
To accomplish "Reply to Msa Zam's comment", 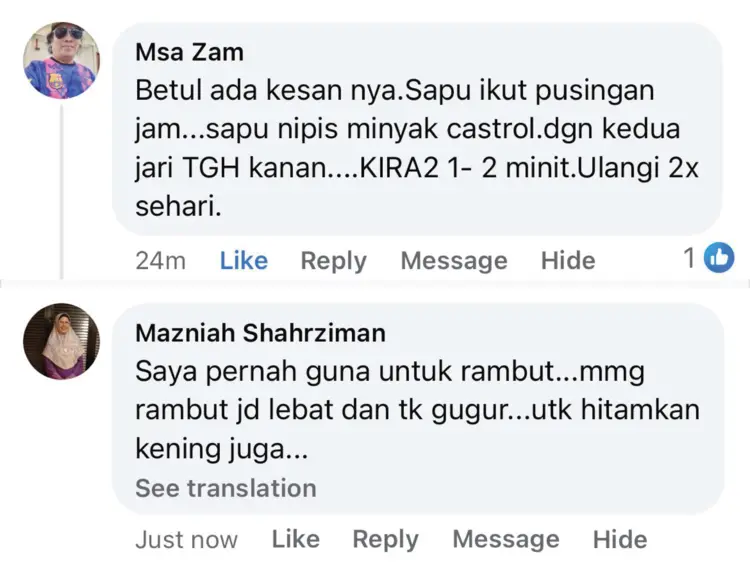I will [x=333, y=262].
